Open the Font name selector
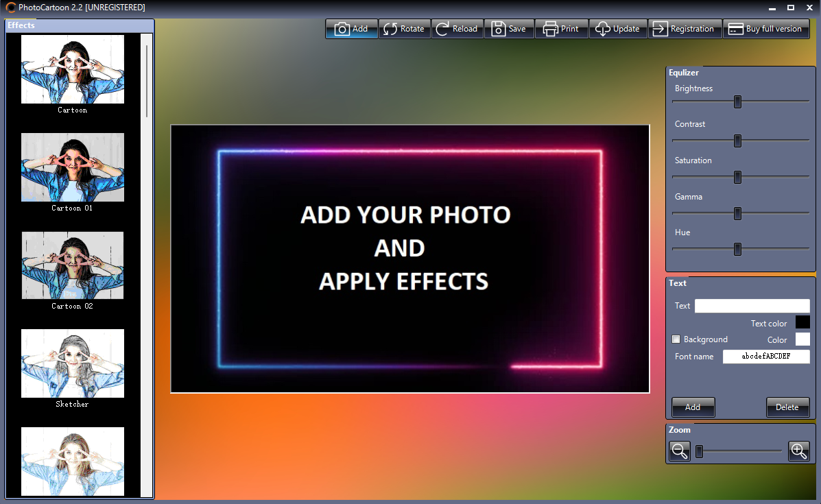 pos(765,357)
